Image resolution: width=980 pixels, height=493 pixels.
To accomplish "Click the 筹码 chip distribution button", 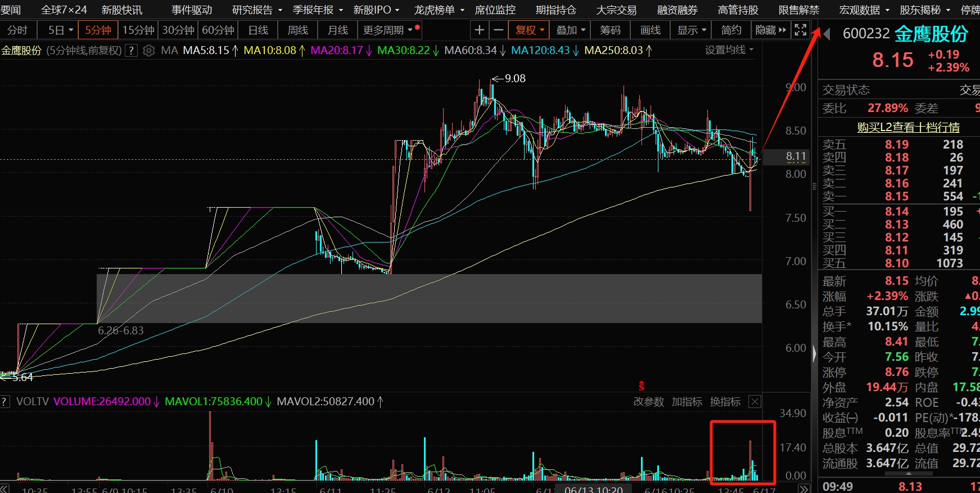I will click(x=611, y=30).
